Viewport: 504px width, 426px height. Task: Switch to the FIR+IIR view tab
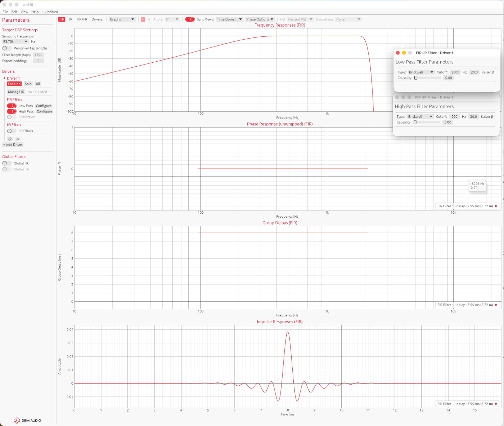pos(82,19)
